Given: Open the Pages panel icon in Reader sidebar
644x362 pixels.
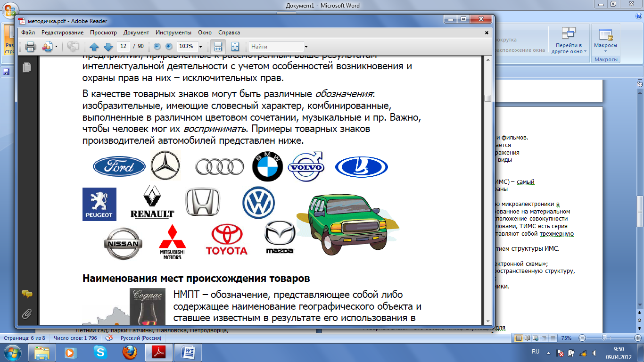Looking at the screenshot, I should [x=27, y=67].
